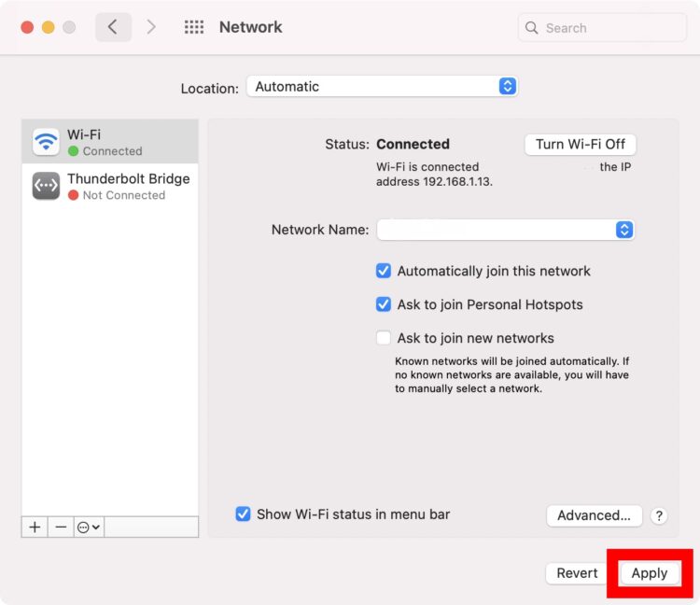Select the Thunderbolt Bridge service entry

click(x=128, y=186)
